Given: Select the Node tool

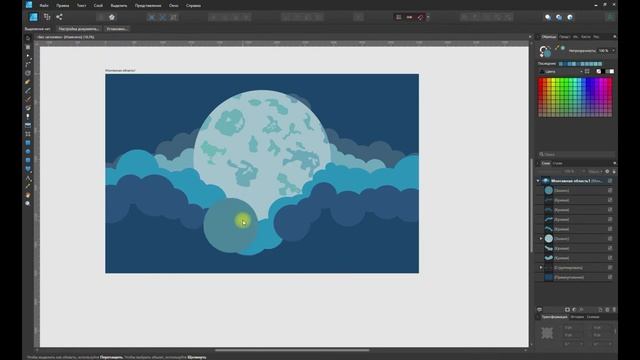Looking at the screenshot, I should tap(28, 56).
